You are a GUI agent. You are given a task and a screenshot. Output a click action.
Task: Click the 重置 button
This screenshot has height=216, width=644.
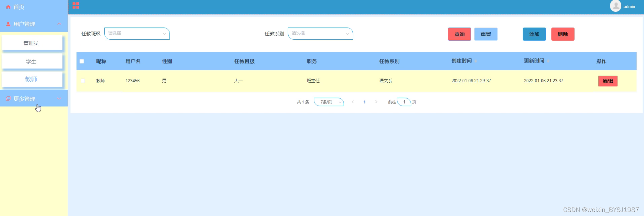(x=486, y=34)
